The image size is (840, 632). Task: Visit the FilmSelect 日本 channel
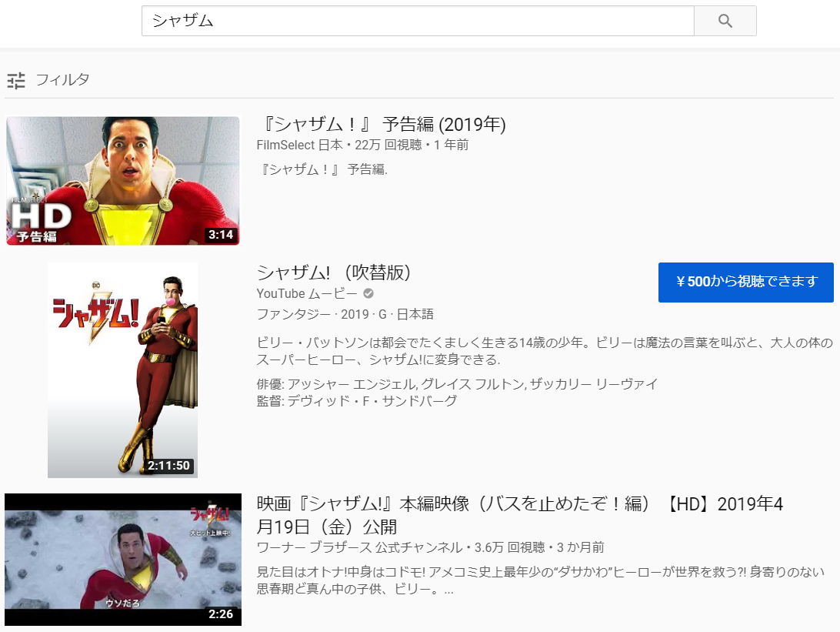299,145
